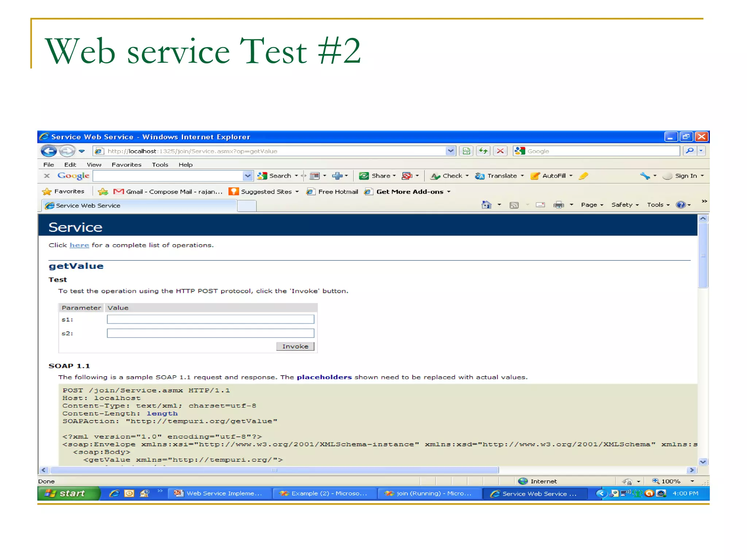747x560 pixels.
Task: Expand Google toolbar search history dropdown
Action: tap(248, 176)
